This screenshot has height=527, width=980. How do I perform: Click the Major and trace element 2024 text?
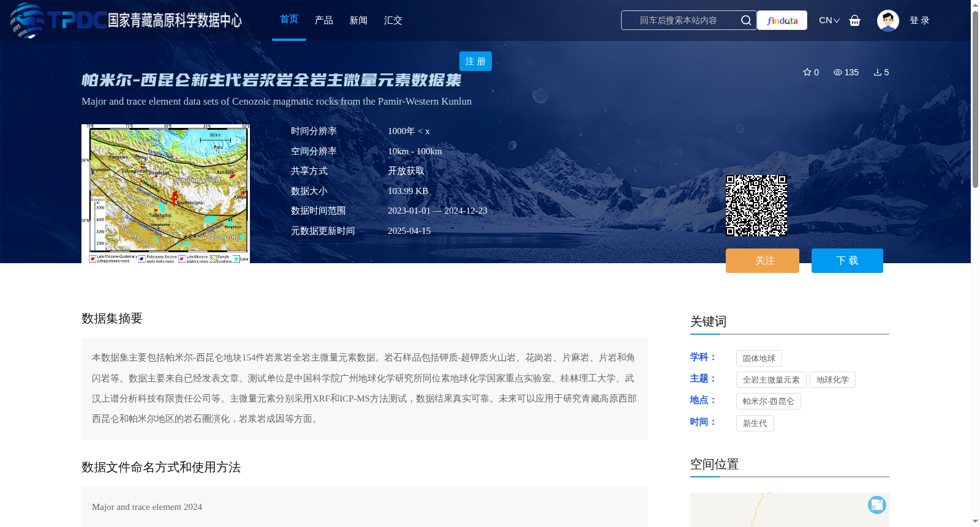(147, 507)
